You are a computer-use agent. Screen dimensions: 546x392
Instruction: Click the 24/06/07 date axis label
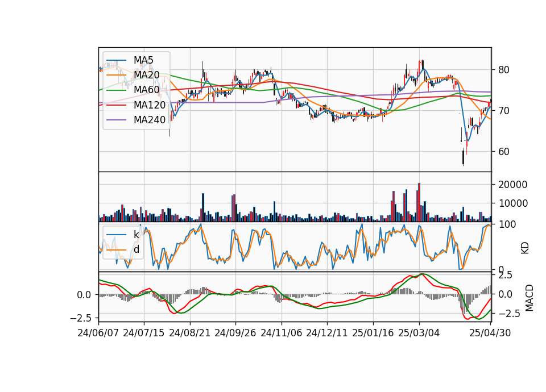tap(98, 333)
